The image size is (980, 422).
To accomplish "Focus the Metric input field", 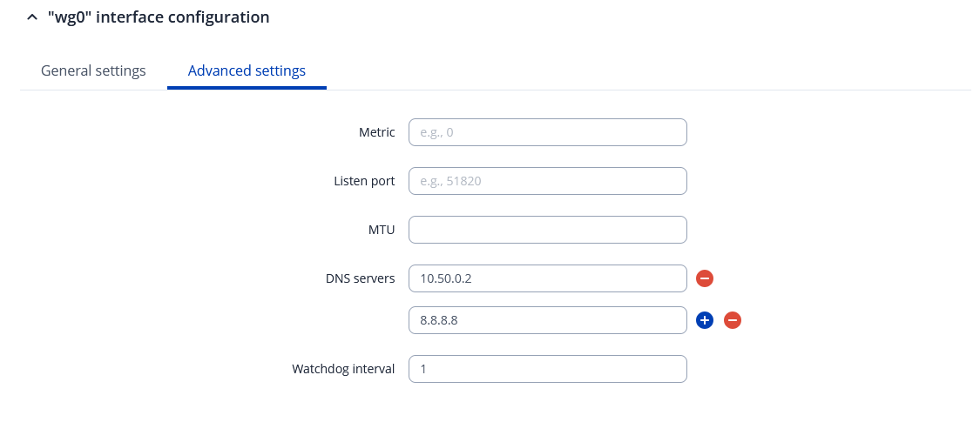I will [x=547, y=132].
